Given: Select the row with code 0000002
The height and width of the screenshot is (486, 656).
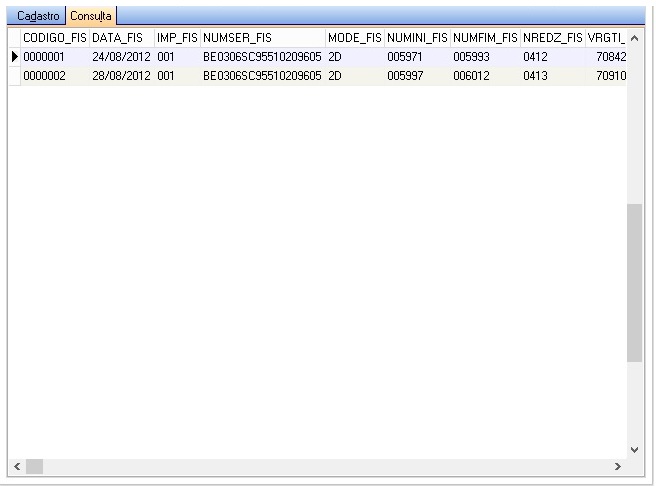Looking at the screenshot, I should (x=54, y=75).
